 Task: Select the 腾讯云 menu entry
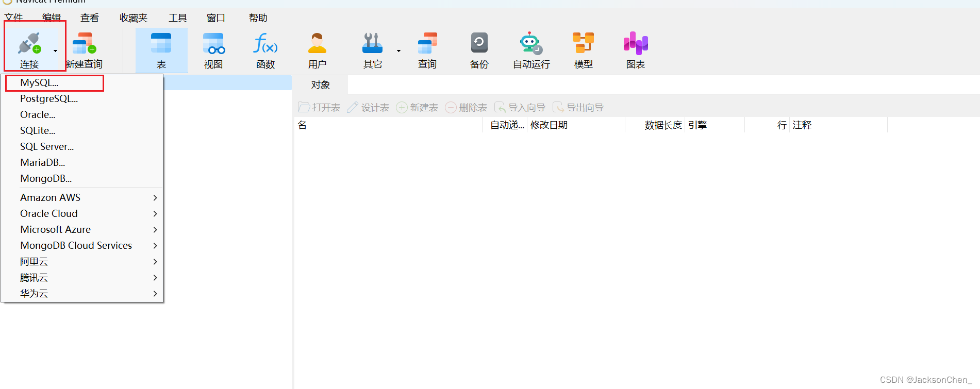(x=82, y=278)
